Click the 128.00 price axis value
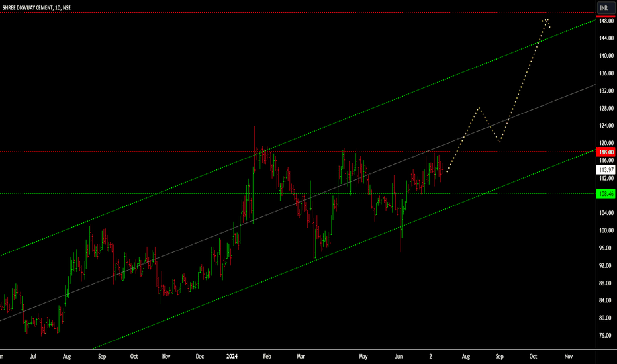The width and height of the screenshot is (617, 364). point(606,109)
